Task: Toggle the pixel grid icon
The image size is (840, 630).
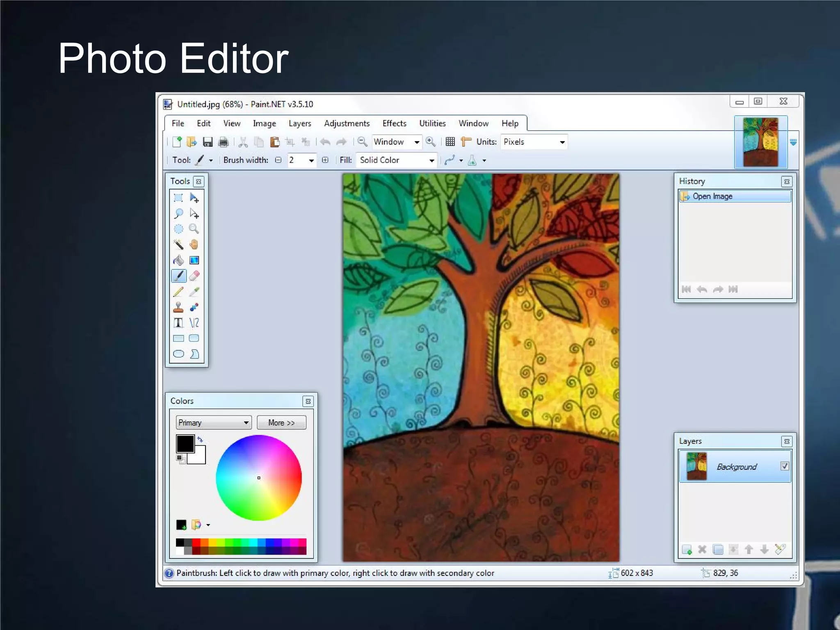Action: (450, 142)
